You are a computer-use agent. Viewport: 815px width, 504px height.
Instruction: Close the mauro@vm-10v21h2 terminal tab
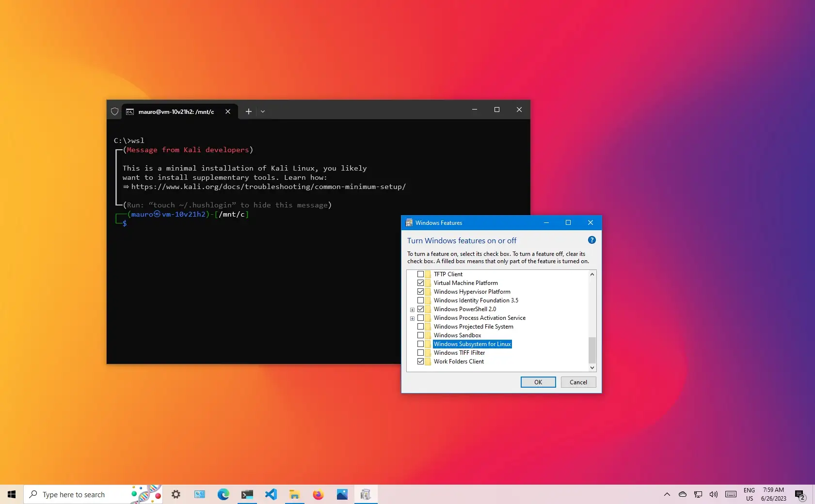click(228, 111)
